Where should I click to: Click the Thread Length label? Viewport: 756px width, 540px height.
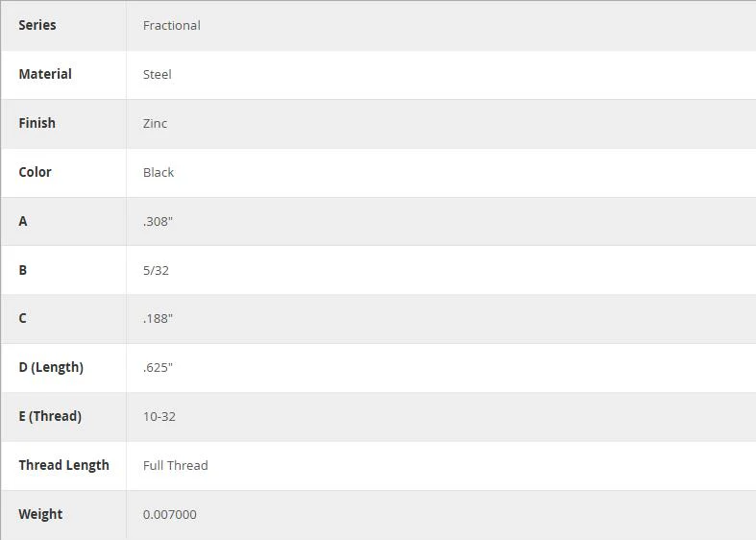tap(63, 465)
